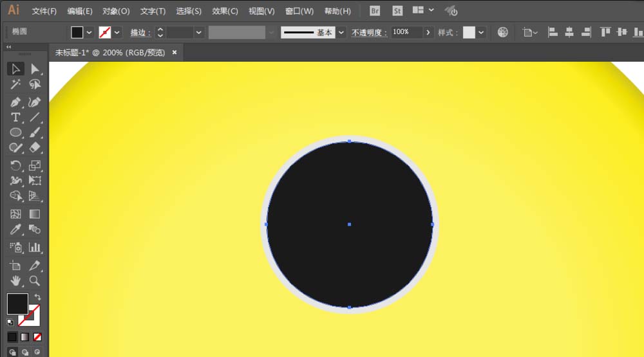
Task: Align selection to vertical top
Action: tap(605, 32)
